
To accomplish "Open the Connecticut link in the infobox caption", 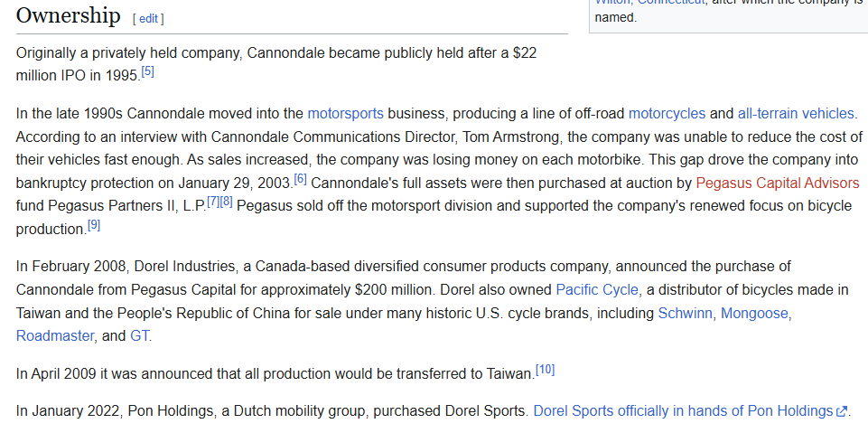I will pos(668,2).
